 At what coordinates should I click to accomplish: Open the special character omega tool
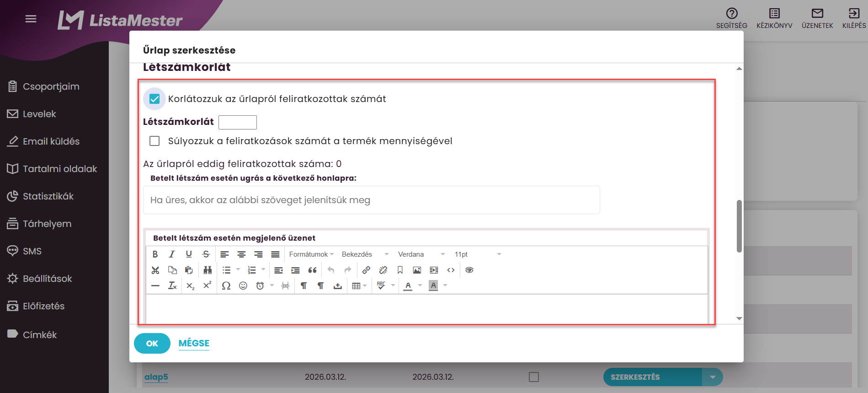pos(226,286)
